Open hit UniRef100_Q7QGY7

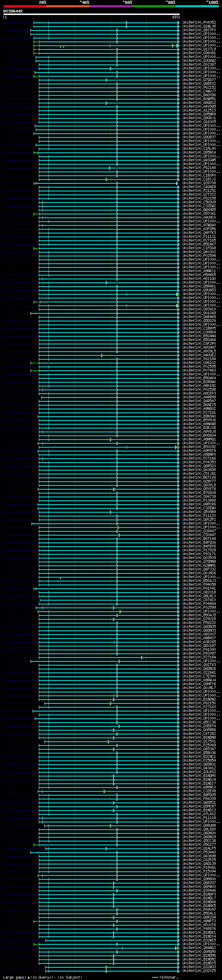click(199, 80)
